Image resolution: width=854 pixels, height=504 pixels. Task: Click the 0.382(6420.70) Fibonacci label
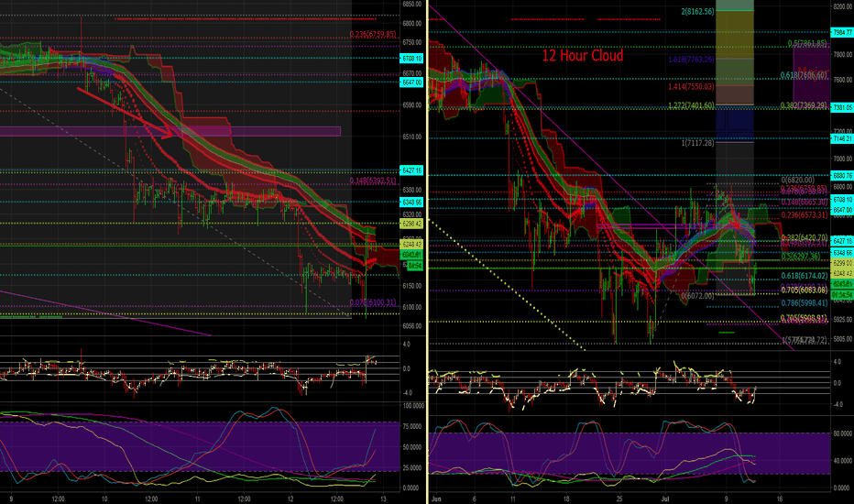pos(805,238)
